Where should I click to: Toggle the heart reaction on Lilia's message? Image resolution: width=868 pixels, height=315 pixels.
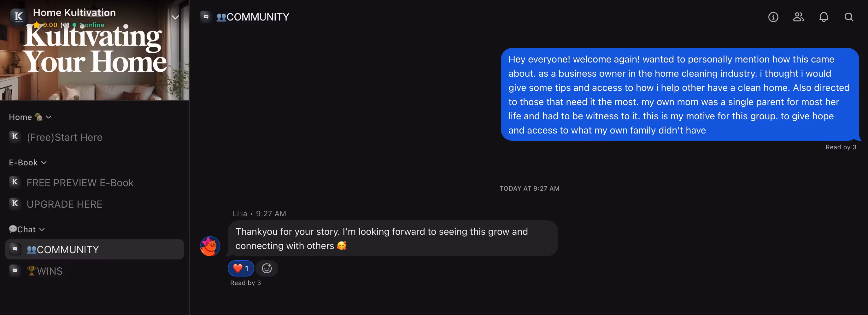tap(241, 269)
